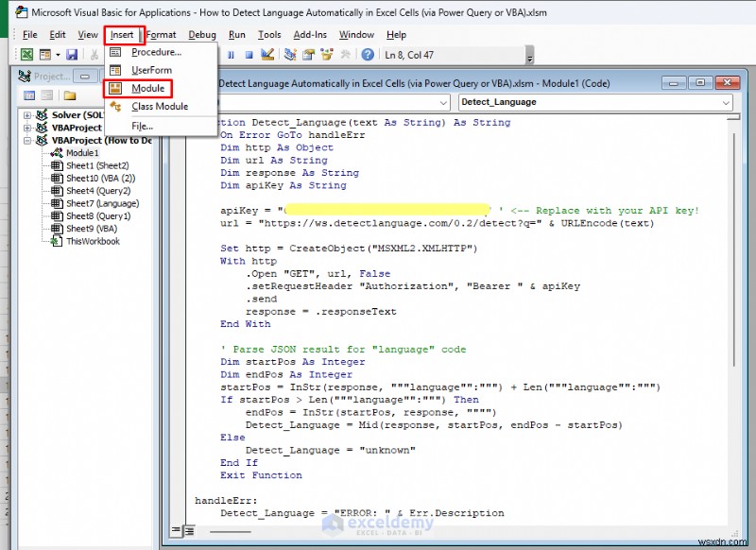Open the Detect_Language procedure dropdown
Image resolution: width=756 pixels, height=550 pixels.
726,102
